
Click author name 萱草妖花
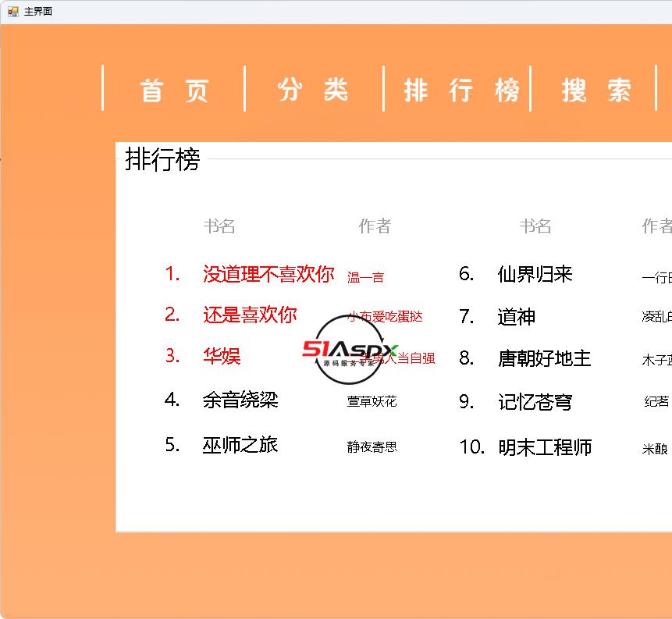pos(372,401)
